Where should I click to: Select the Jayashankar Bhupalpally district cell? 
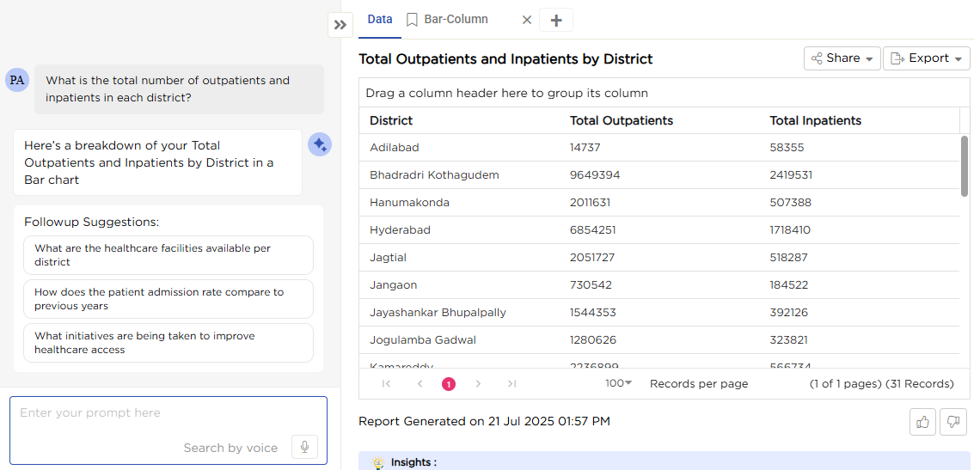438,313
